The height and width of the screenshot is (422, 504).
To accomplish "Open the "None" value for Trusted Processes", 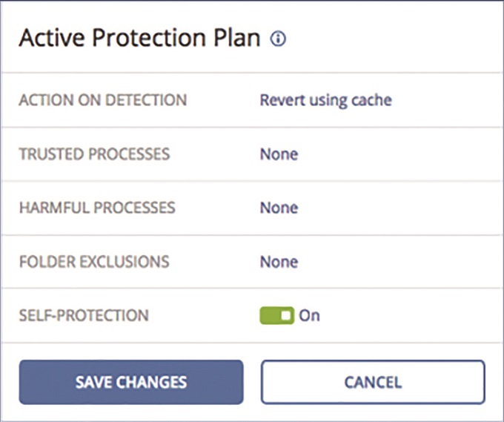I will point(279,154).
